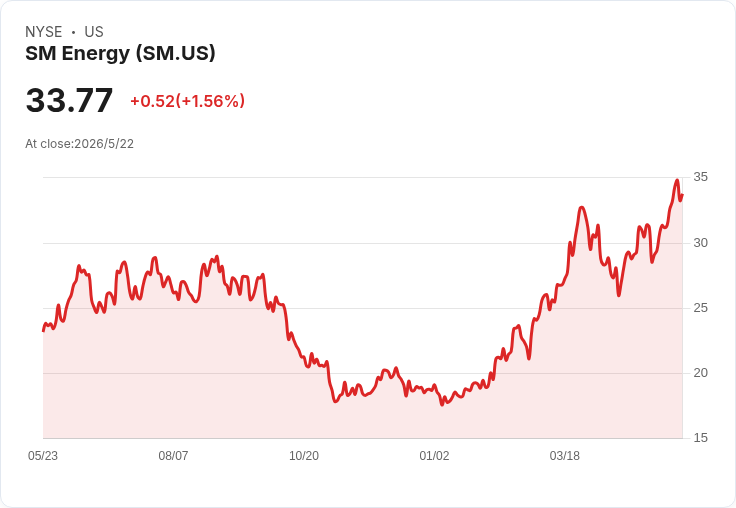Select the 05/23 date label on x-axis
The width and height of the screenshot is (736, 508).
tap(43, 456)
